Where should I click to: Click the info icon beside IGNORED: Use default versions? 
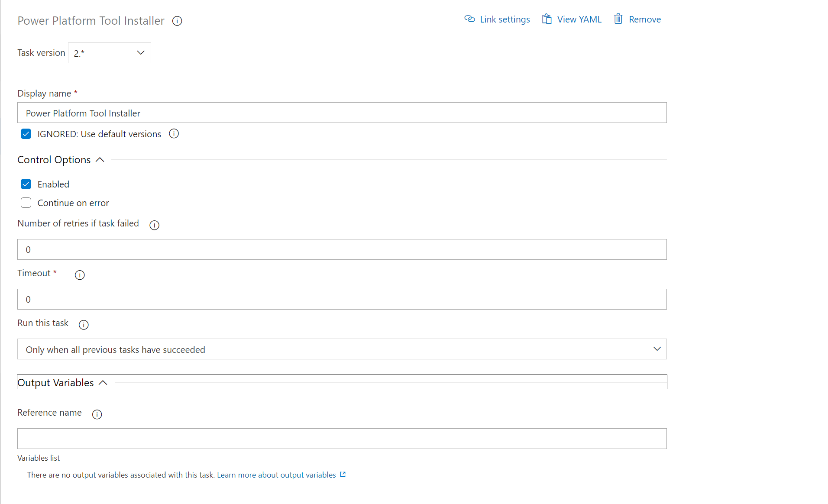(174, 134)
